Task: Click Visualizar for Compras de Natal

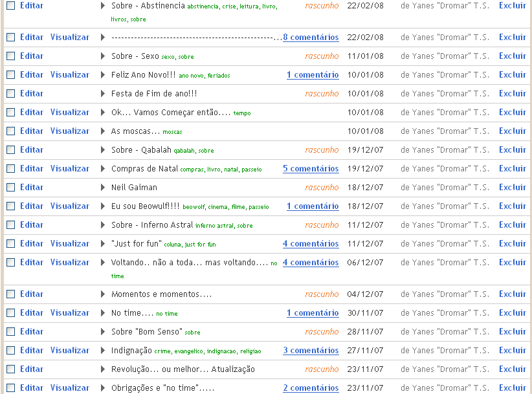Action: pyautogui.click(x=70, y=168)
